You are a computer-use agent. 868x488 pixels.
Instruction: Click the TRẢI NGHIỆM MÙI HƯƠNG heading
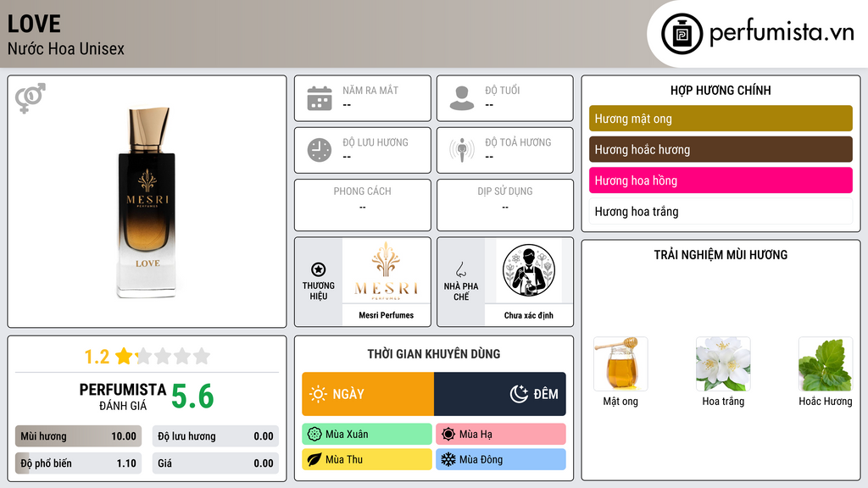(721, 255)
